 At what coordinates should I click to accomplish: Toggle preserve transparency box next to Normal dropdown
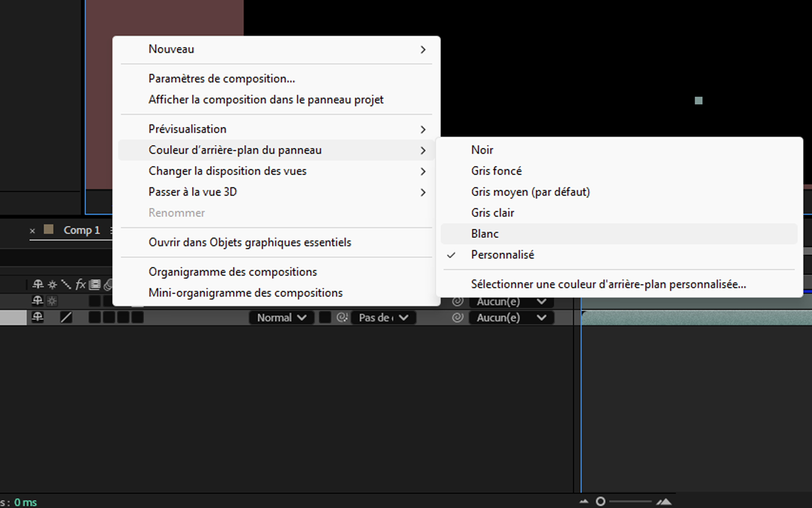pyautogui.click(x=325, y=317)
